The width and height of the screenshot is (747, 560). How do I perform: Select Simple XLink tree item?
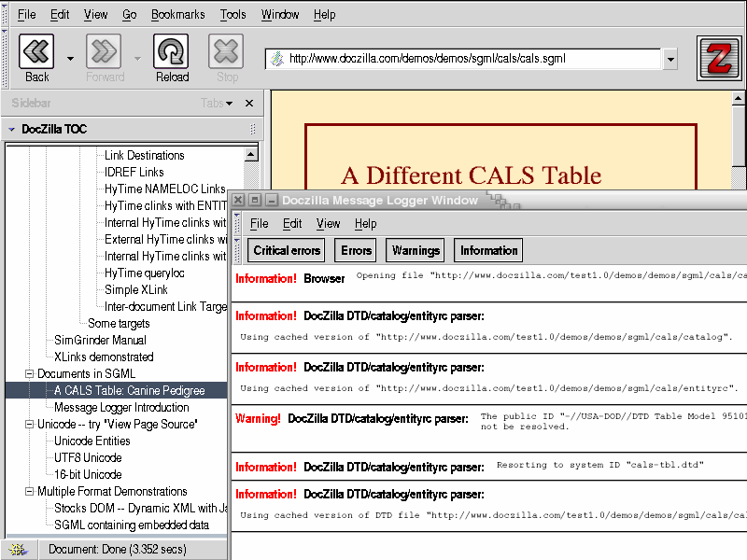pyautogui.click(x=136, y=289)
